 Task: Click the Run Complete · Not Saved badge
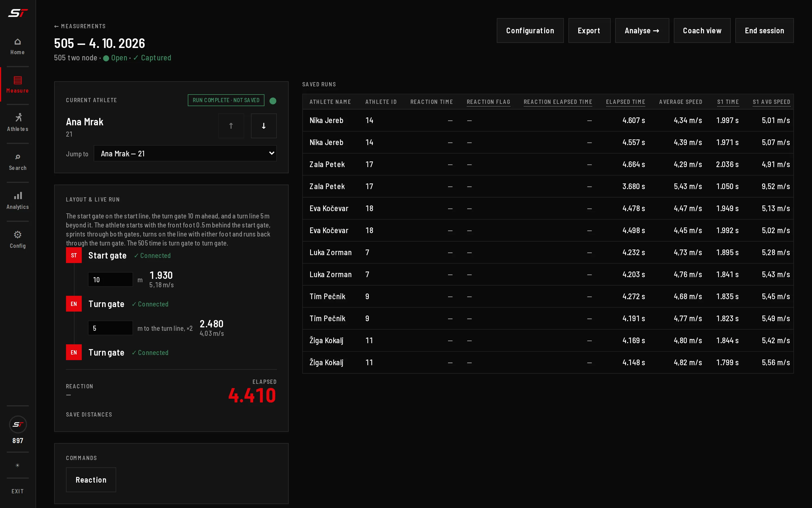tap(226, 100)
